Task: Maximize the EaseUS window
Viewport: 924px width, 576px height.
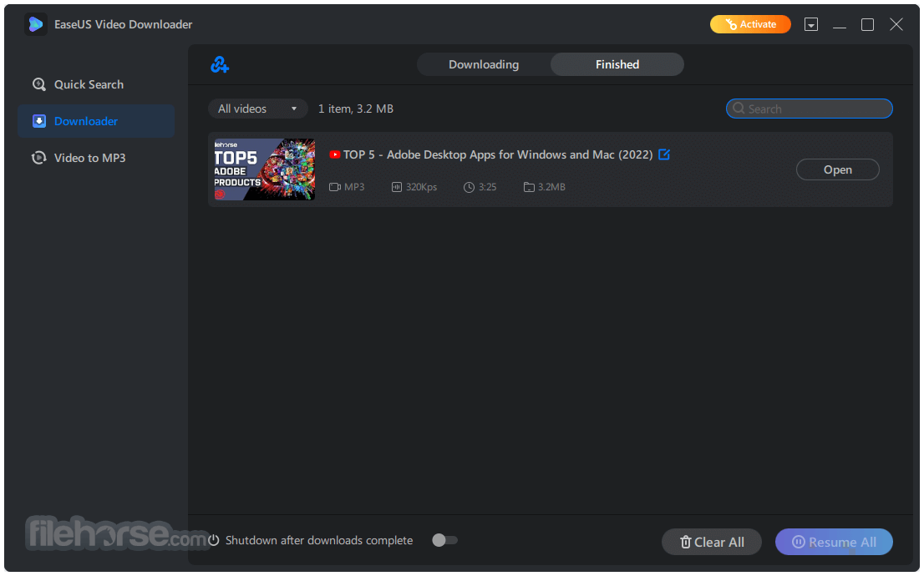Action: [x=867, y=24]
